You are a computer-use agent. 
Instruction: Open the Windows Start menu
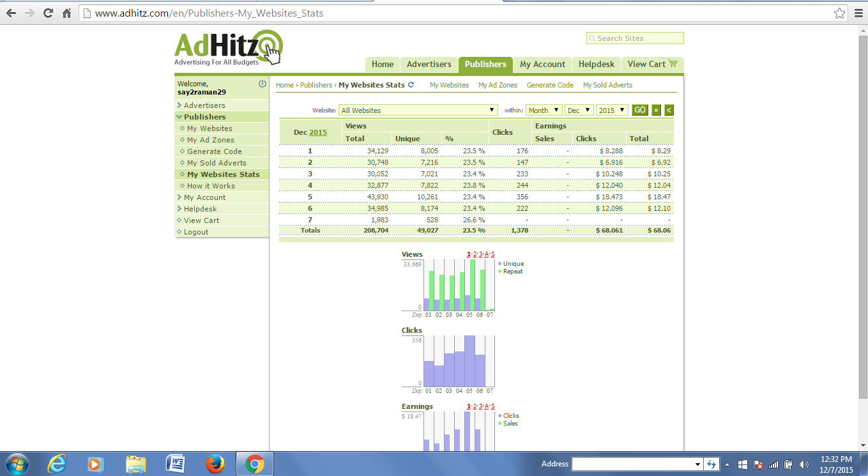coord(16,464)
